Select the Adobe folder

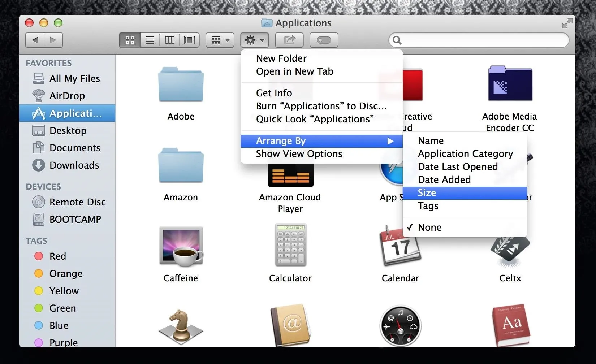point(181,84)
